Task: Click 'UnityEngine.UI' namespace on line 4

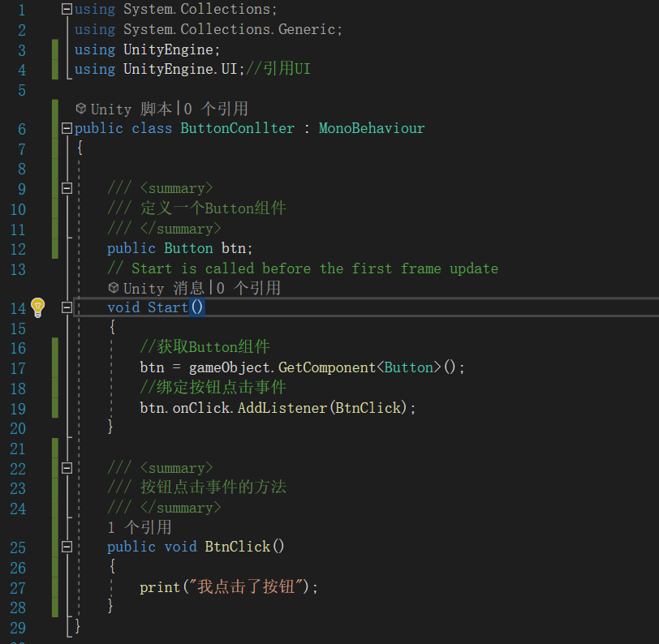Action: [181, 69]
